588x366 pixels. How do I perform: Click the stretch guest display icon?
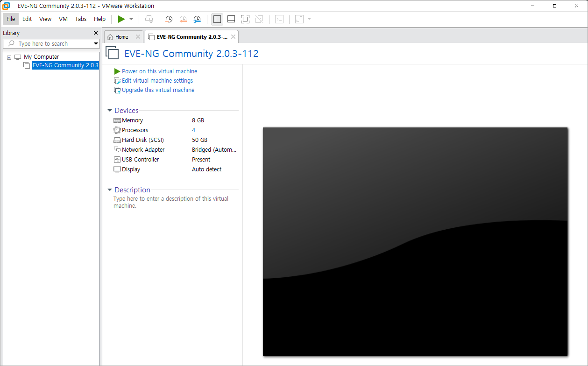coord(299,19)
